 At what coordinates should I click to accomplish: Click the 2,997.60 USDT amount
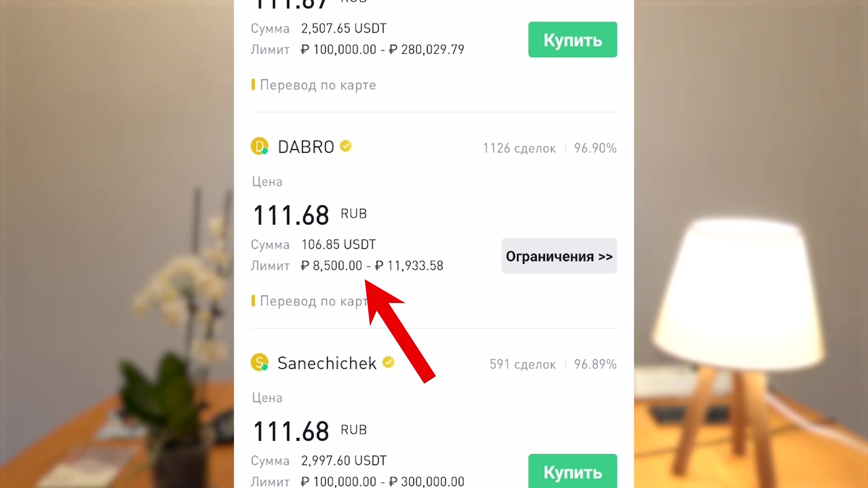344,460
